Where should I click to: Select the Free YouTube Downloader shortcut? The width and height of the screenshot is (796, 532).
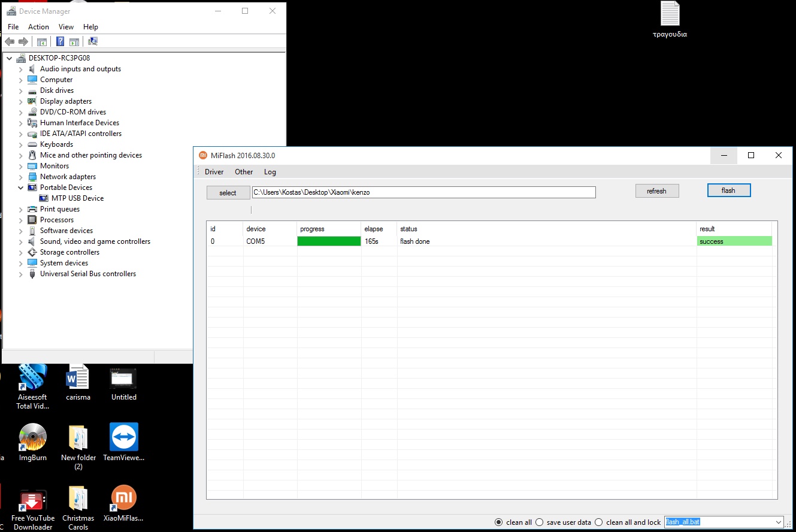[x=33, y=508]
